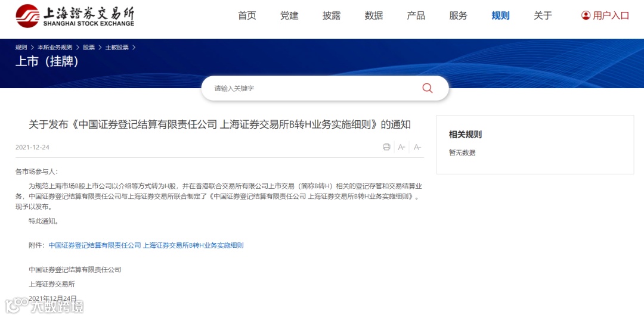Open the 党建 menu
644x318 pixels.
(x=289, y=15)
